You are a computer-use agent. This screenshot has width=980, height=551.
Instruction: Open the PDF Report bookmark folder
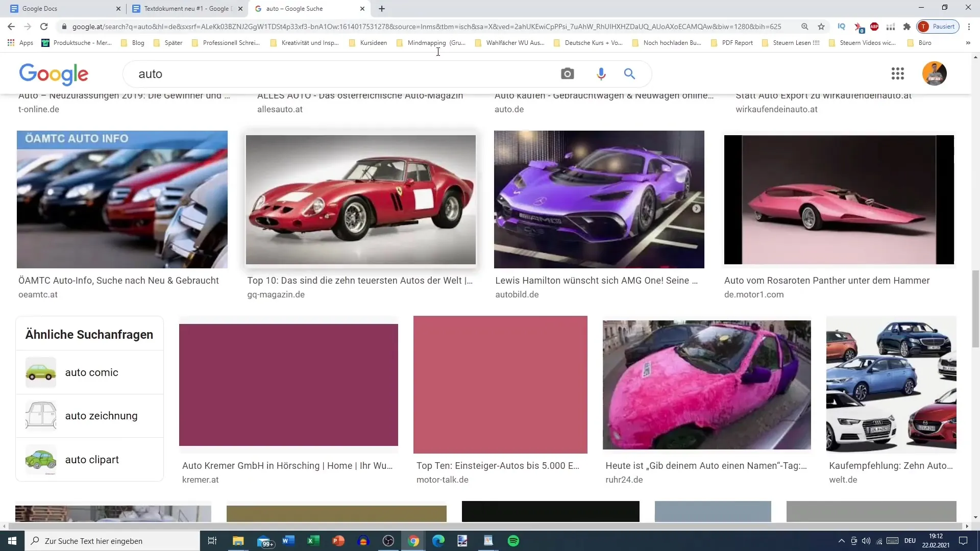click(x=731, y=43)
